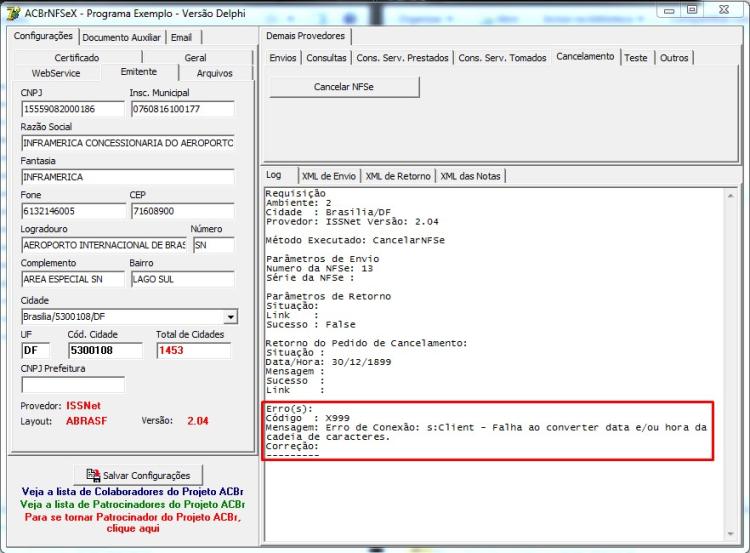
Task: Click the Total de Cidades field
Action: tap(194, 350)
